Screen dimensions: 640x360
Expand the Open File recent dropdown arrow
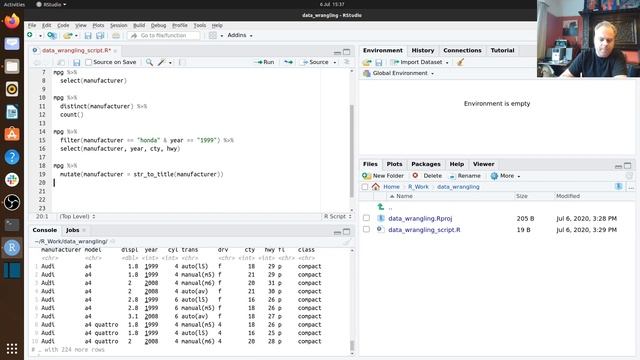[76, 36]
